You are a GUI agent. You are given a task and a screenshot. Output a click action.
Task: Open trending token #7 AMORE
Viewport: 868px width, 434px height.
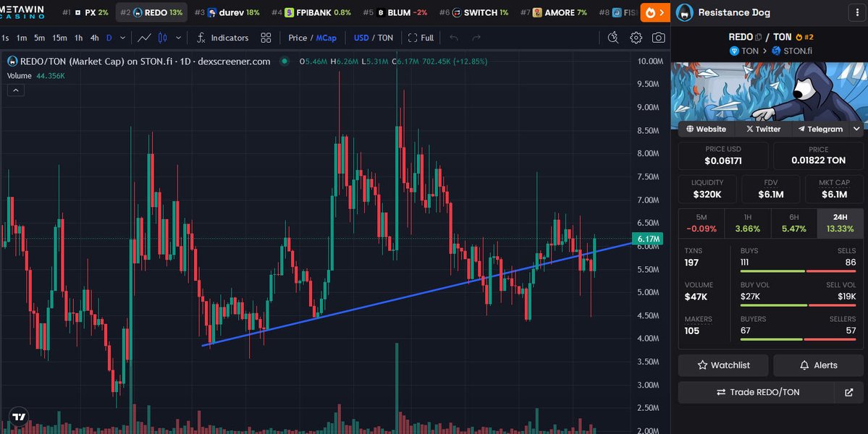[554, 12]
